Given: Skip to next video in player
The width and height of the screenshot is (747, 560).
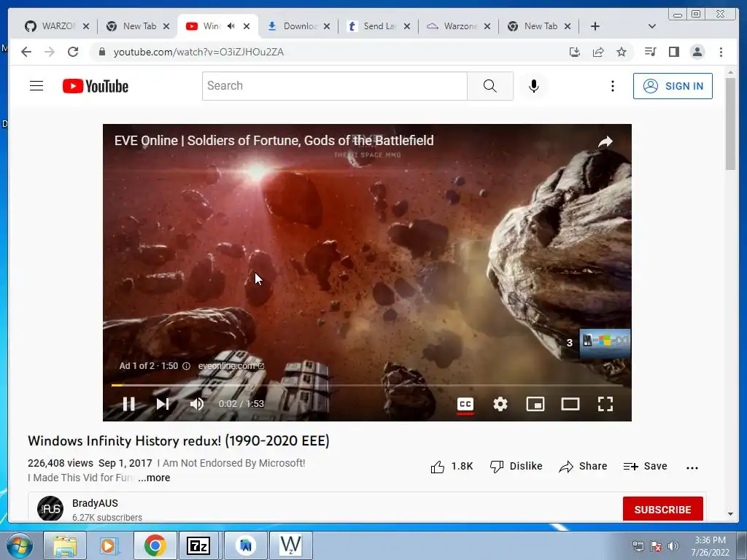Looking at the screenshot, I should [x=163, y=404].
